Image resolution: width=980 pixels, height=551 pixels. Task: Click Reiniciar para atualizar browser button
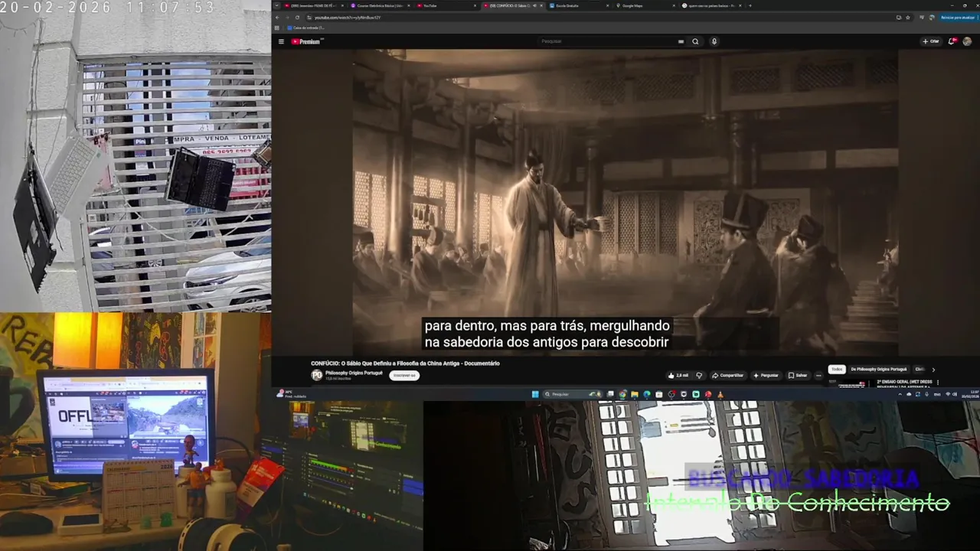958,17
